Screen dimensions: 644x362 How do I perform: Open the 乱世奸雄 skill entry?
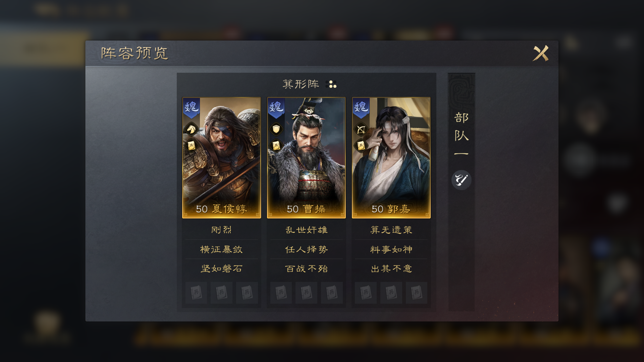click(306, 230)
